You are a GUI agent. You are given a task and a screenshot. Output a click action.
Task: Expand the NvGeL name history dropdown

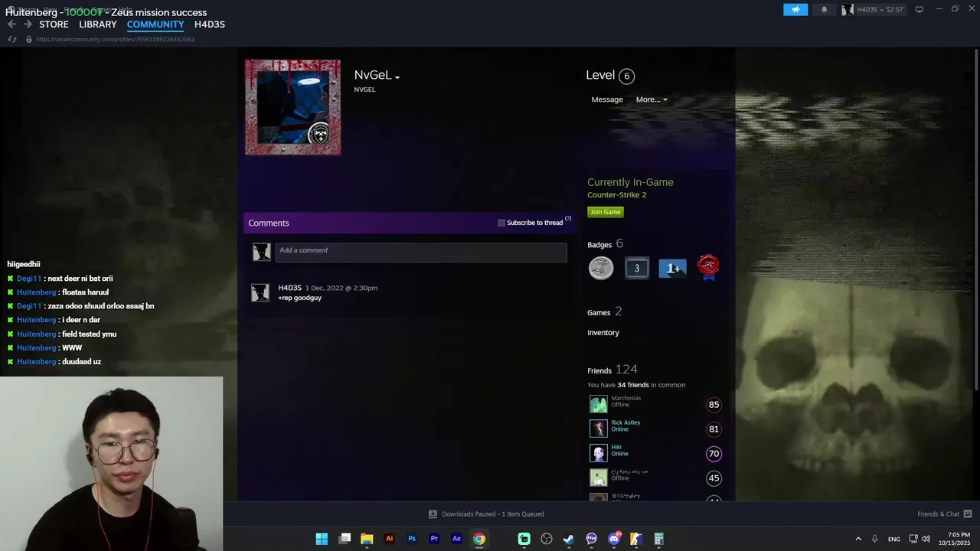397,77
